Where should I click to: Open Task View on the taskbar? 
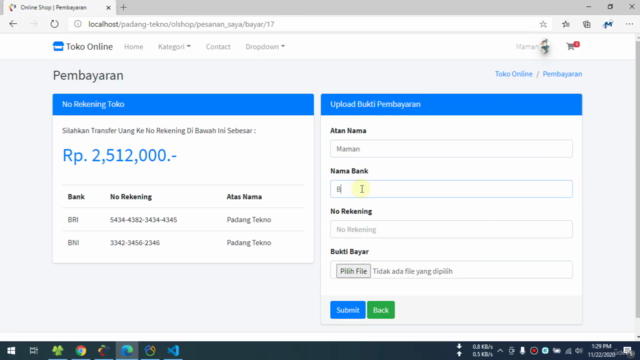(x=34, y=351)
